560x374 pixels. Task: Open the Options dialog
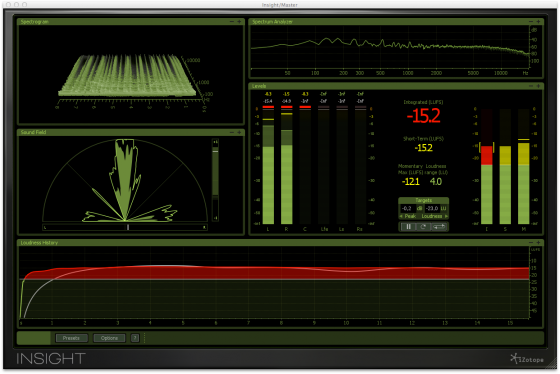click(109, 338)
